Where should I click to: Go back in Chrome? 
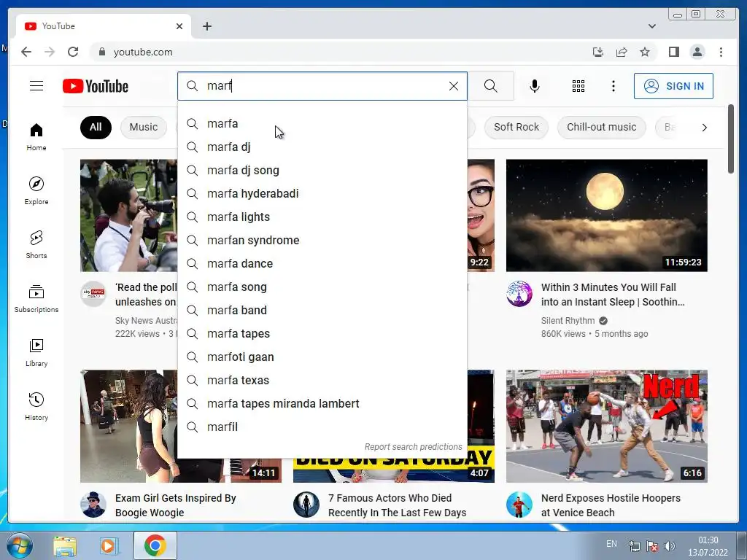coord(26,52)
